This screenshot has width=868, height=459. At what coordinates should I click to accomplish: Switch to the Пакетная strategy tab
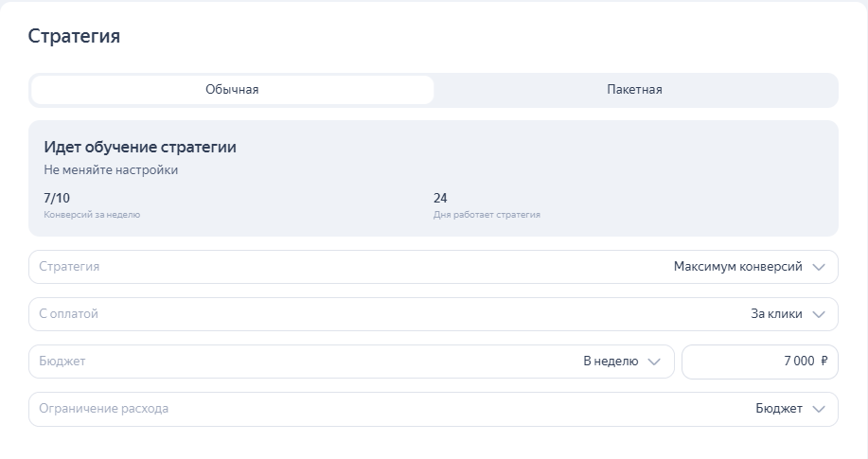click(x=634, y=90)
